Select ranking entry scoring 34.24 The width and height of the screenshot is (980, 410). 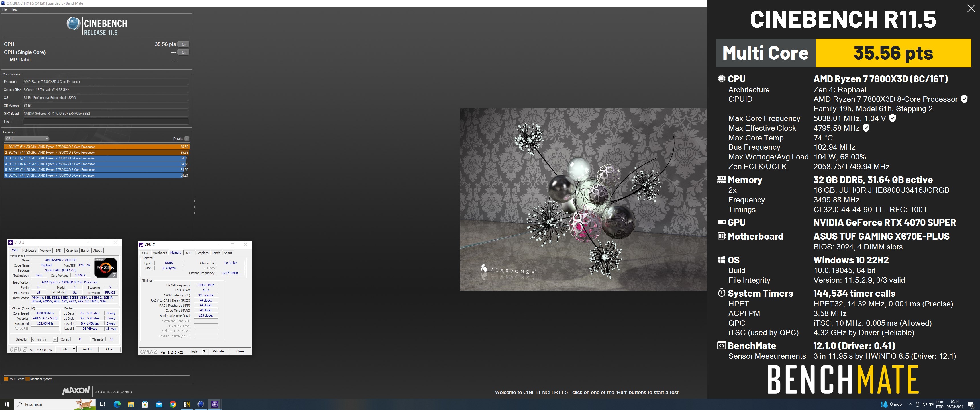tap(97, 175)
